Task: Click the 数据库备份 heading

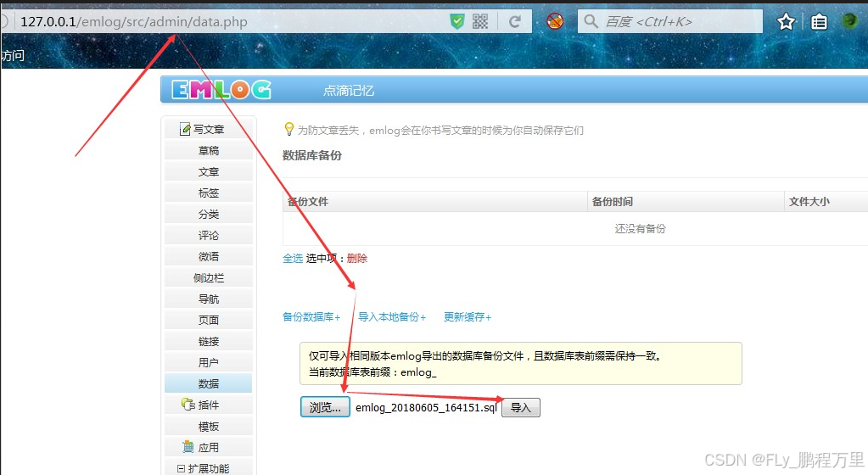Action: 312,155
